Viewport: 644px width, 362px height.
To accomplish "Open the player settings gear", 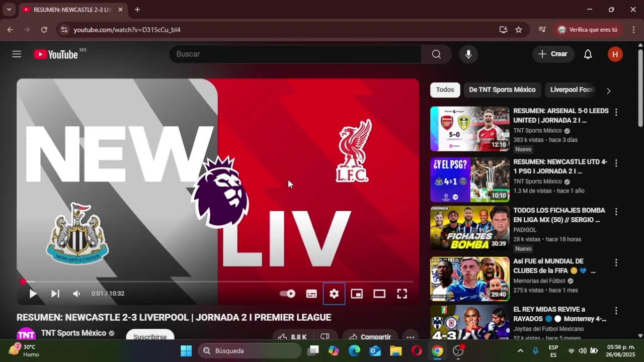I will point(334,294).
